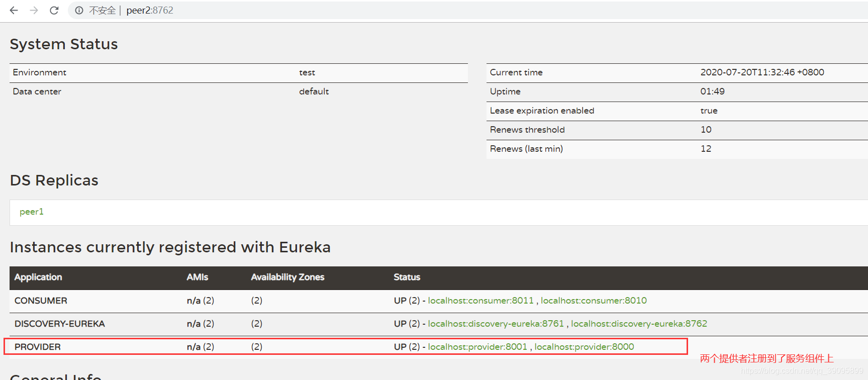868x380 pixels.
Task: Open localhost:discovery-eureka:8762 link
Action: coord(639,324)
